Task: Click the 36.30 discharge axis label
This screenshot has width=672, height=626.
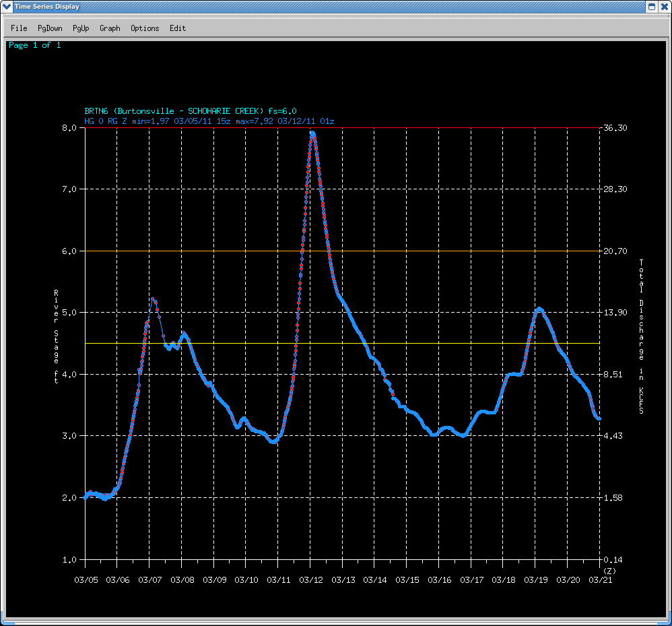Action: point(615,128)
